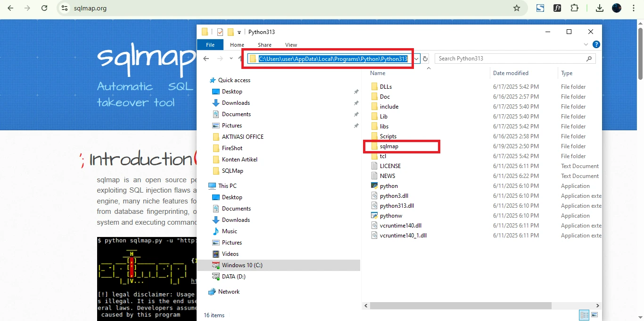Viewport: 644px width, 321px height.
Task: Select Music under This PC
Action: tap(230, 231)
